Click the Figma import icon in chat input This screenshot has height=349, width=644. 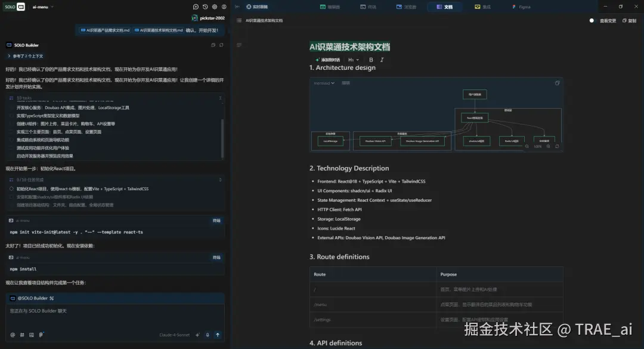41,335
